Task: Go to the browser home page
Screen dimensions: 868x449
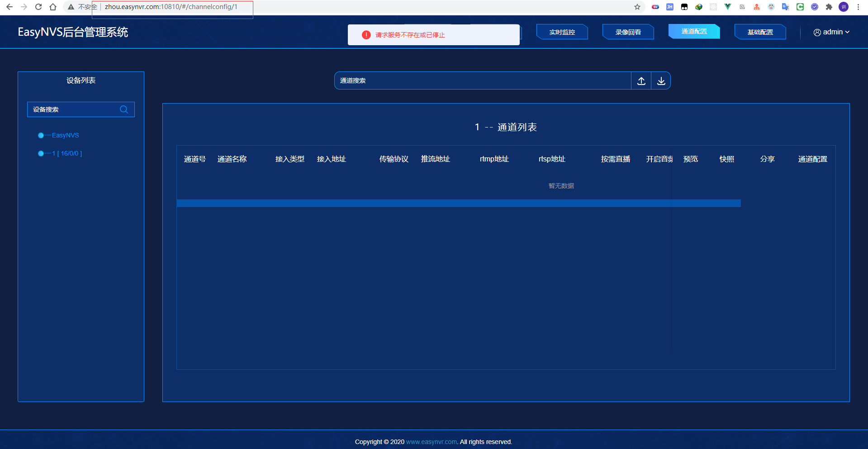Action: pyautogui.click(x=53, y=7)
